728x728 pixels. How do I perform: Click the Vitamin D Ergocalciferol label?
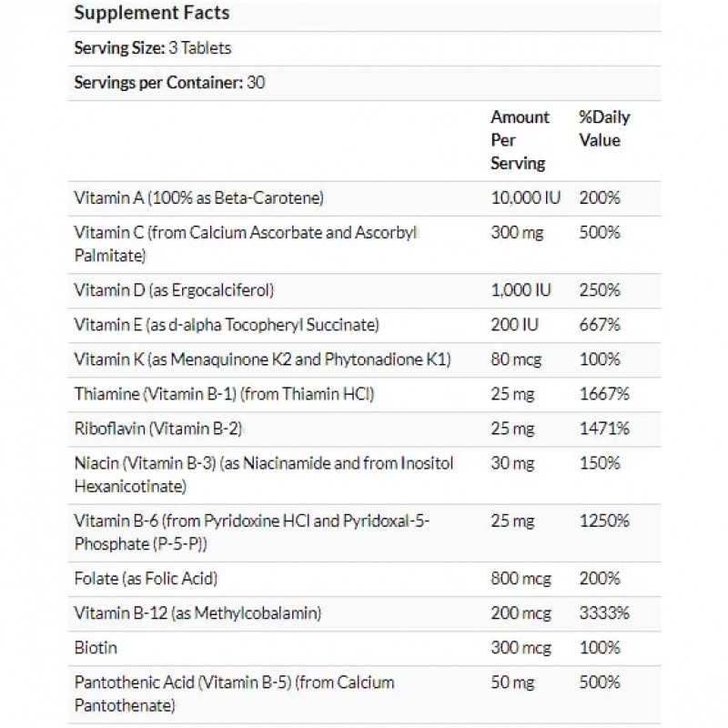coord(174,290)
